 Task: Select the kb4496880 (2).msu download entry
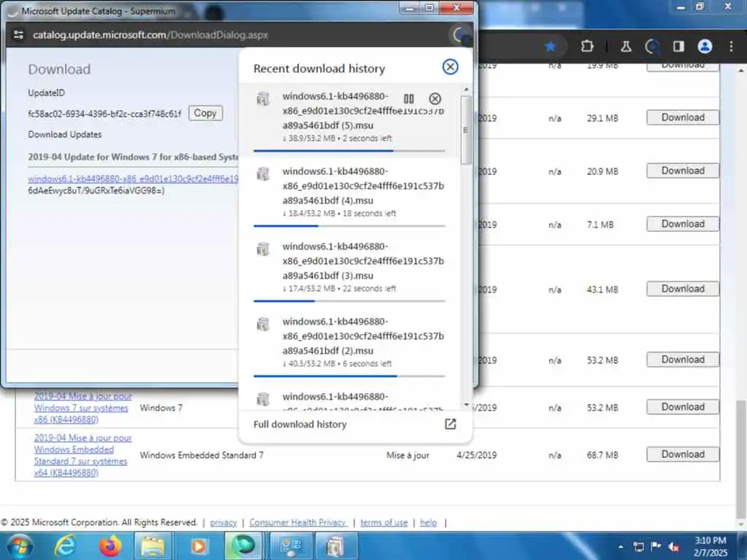(349, 346)
